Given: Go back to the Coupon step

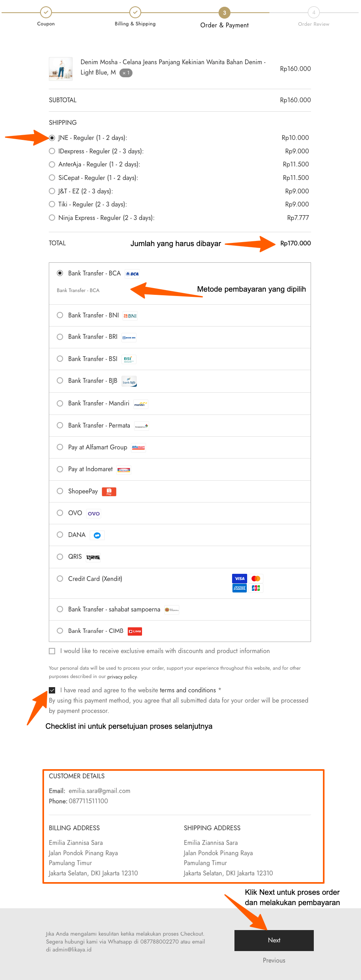Looking at the screenshot, I should point(46,13).
